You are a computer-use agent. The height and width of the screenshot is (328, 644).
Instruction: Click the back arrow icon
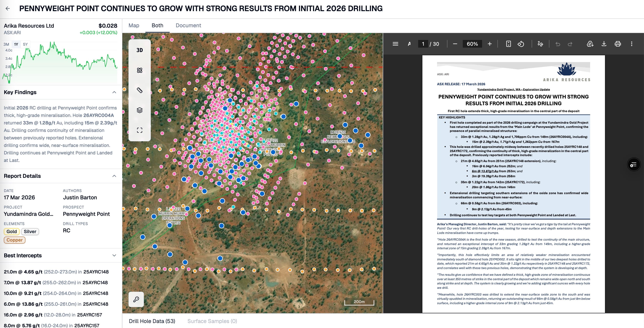pos(8,8)
